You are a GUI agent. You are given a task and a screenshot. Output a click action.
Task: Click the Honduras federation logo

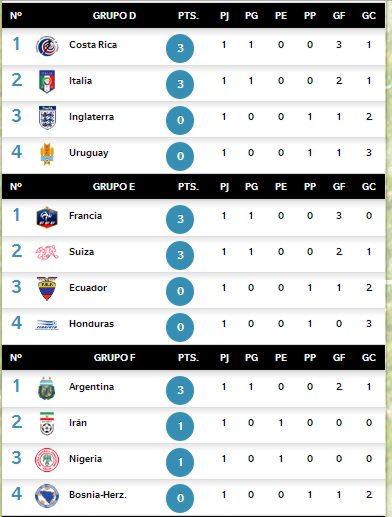pyautogui.click(x=47, y=325)
